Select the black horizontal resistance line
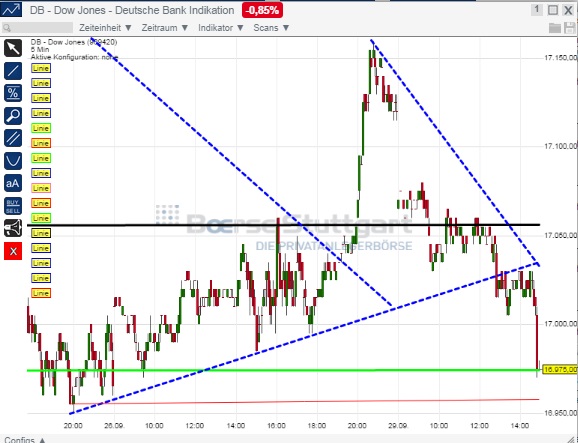 tap(283, 224)
